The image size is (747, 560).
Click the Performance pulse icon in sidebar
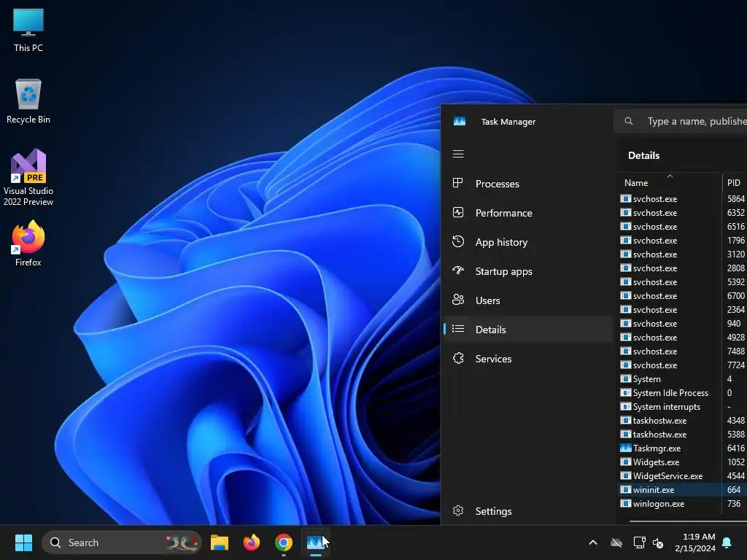458,212
